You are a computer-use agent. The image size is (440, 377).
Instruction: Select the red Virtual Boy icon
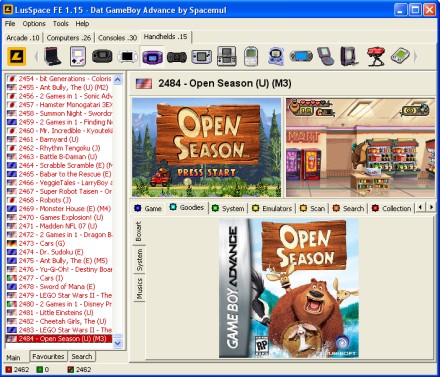[375, 56]
